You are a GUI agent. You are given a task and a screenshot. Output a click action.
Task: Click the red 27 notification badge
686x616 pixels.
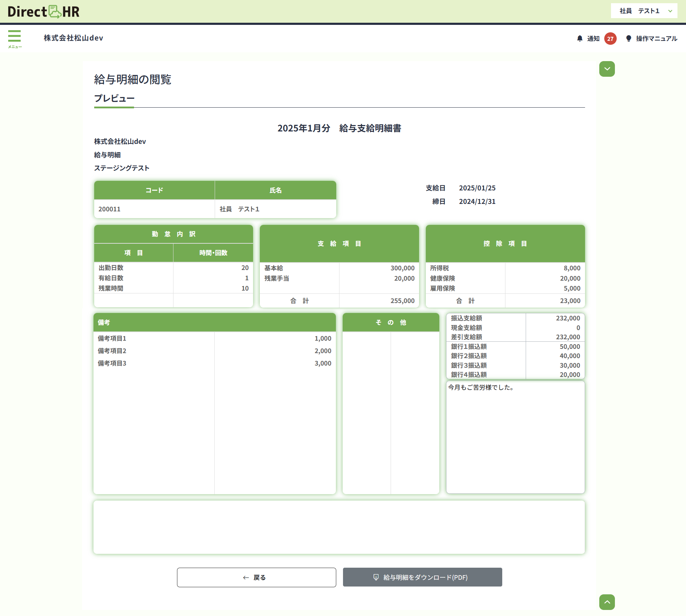(610, 39)
